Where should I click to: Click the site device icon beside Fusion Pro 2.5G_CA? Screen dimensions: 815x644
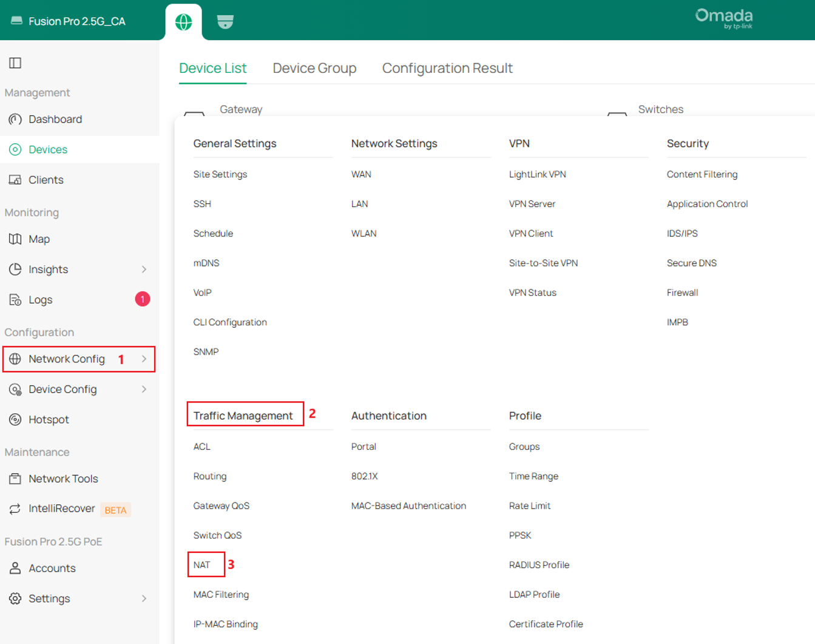[x=16, y=21]
